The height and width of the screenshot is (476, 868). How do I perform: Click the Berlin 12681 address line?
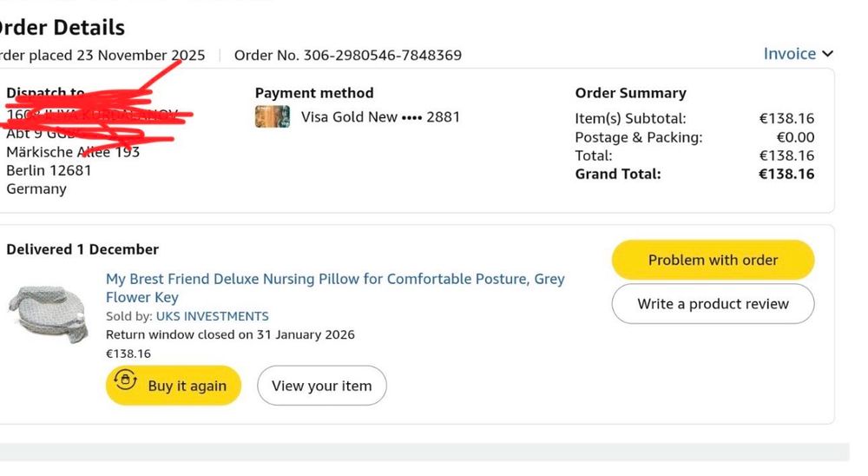pyautogui.click(x=49, y=170)
